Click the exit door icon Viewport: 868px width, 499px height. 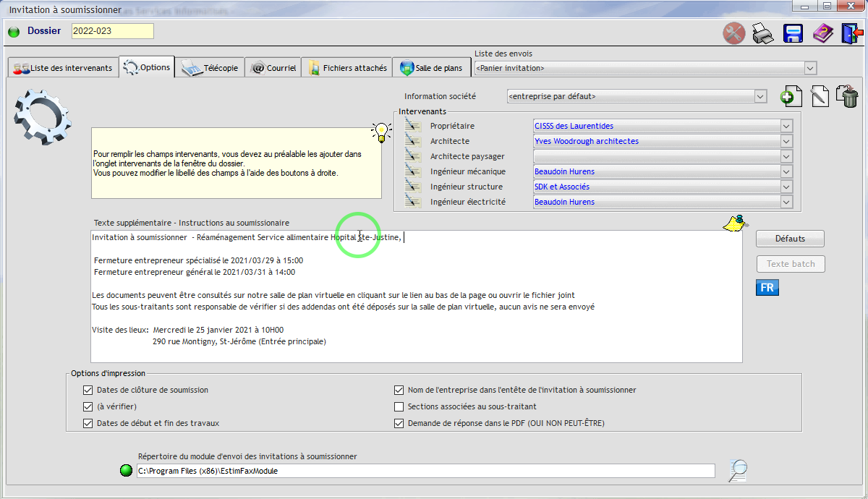point(850,33)
